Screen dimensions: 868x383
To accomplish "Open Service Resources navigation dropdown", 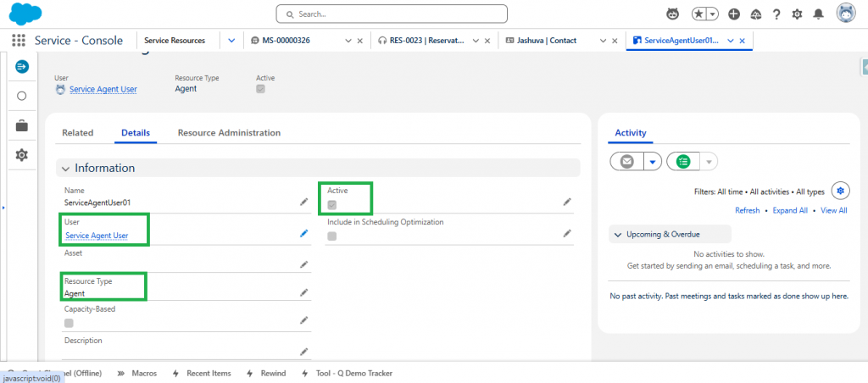I will point(231,41).
